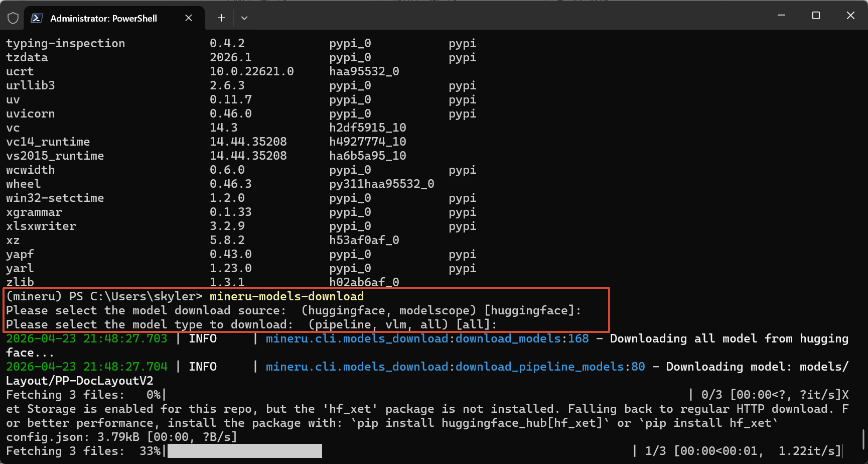Close the PowerShell terminal window
The height and width of the screenshot is (464, 868).
(x=850, y=16)
